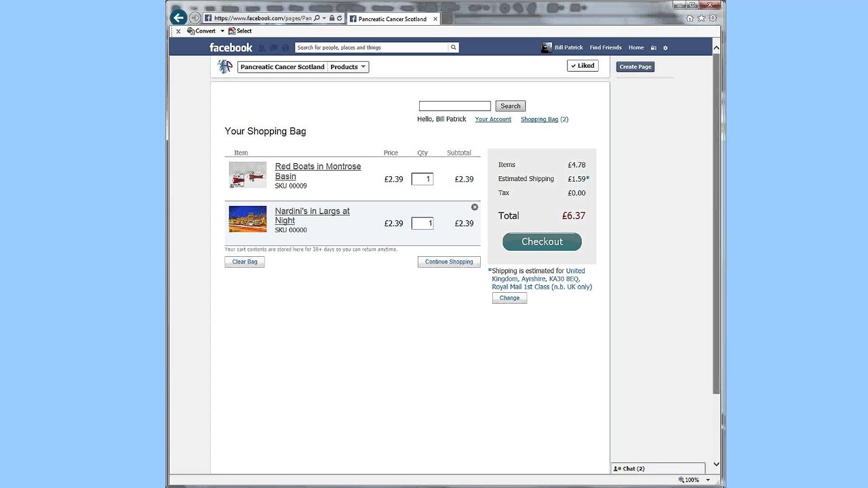Open browser Tools gear icon

[x=713, y=18]
